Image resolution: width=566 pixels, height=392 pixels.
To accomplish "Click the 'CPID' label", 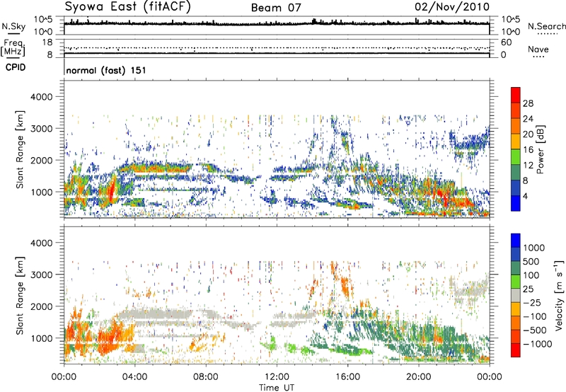I will pos(16,67).
